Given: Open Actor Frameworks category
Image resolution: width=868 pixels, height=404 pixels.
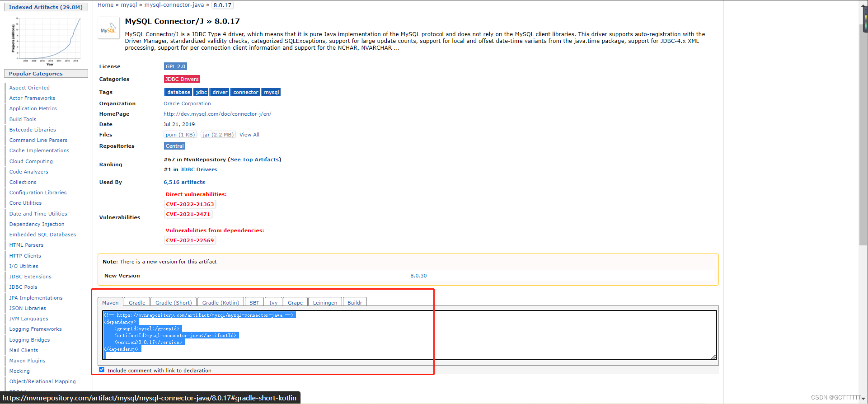Looking at the screenshot, I should point(32,98).
